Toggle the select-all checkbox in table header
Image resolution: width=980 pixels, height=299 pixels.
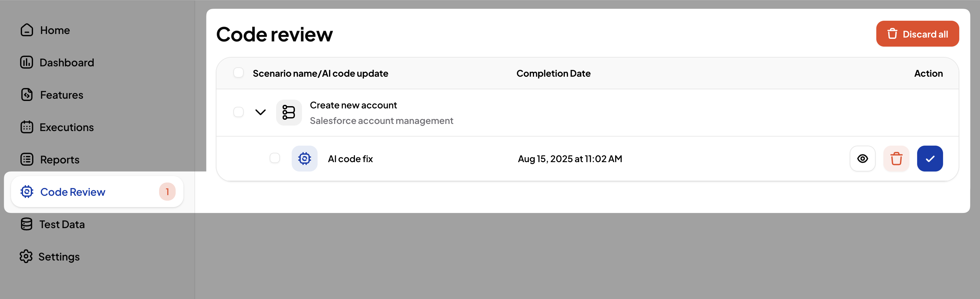238,72
